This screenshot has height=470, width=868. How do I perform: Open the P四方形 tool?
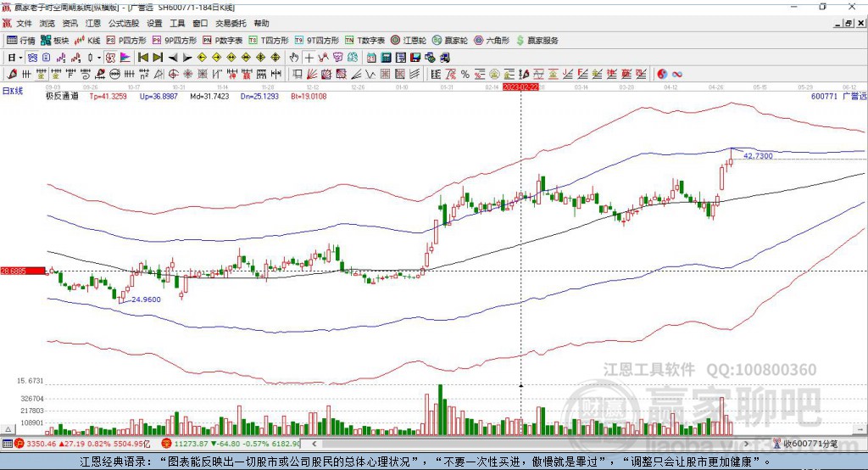coord(126,41)
